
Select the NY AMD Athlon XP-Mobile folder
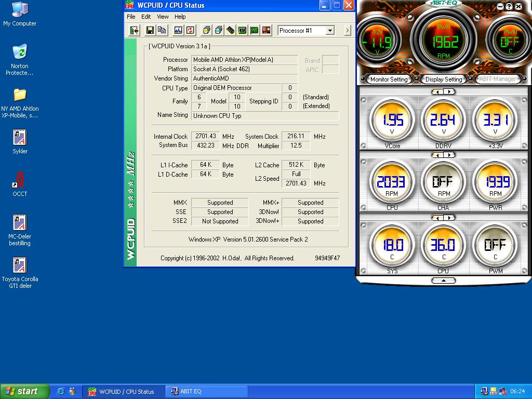(x=20, y=103)
